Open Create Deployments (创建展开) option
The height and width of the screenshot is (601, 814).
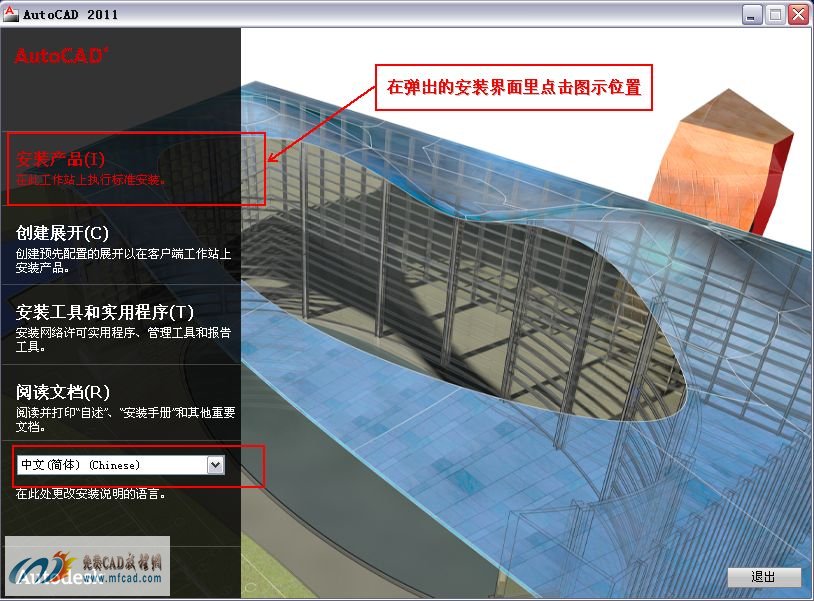coord(62,233)
